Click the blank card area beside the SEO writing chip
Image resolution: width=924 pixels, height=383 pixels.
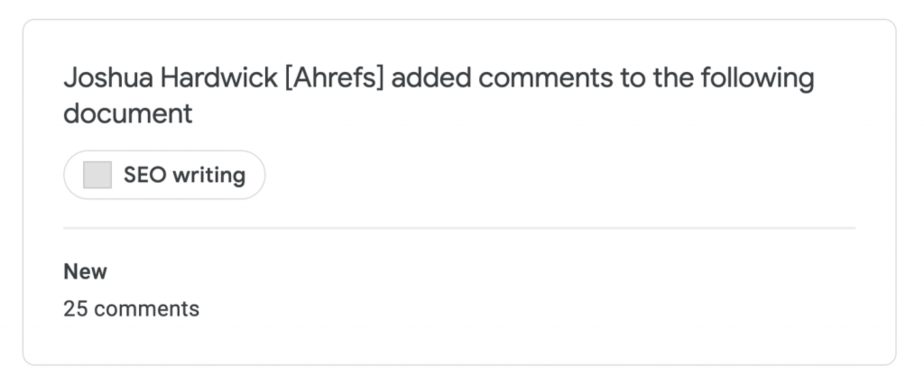560,175
